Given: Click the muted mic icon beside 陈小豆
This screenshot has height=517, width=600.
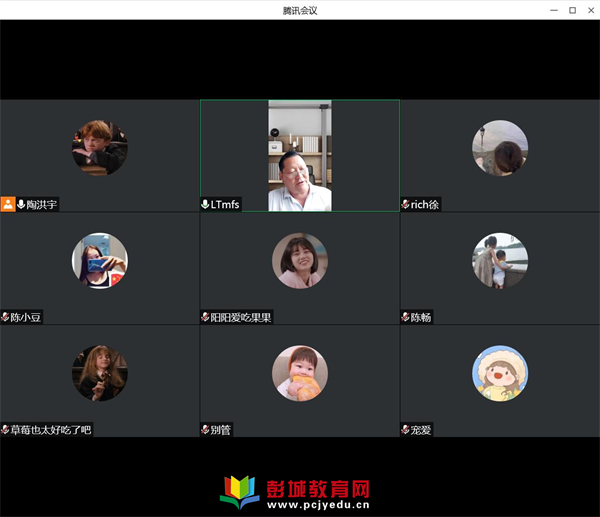Looking at the screenshot, I should pyautogui.click(x=5, y=317).
